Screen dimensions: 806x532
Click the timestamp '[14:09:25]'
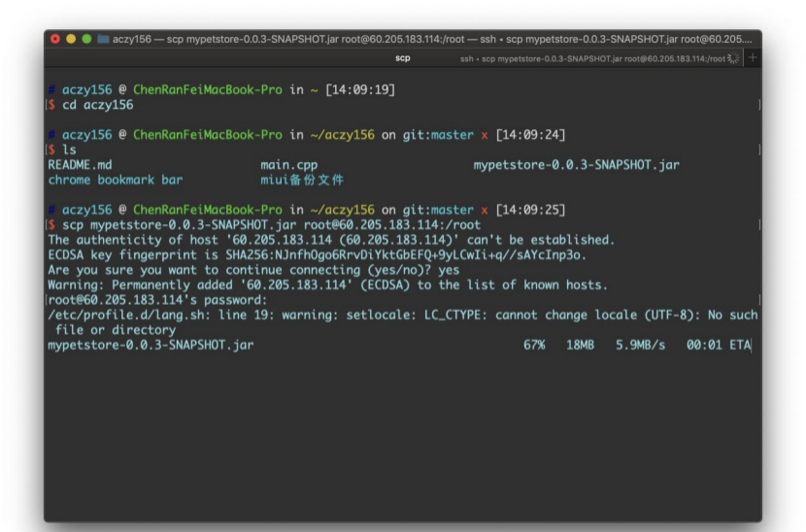tap(530, 211)
